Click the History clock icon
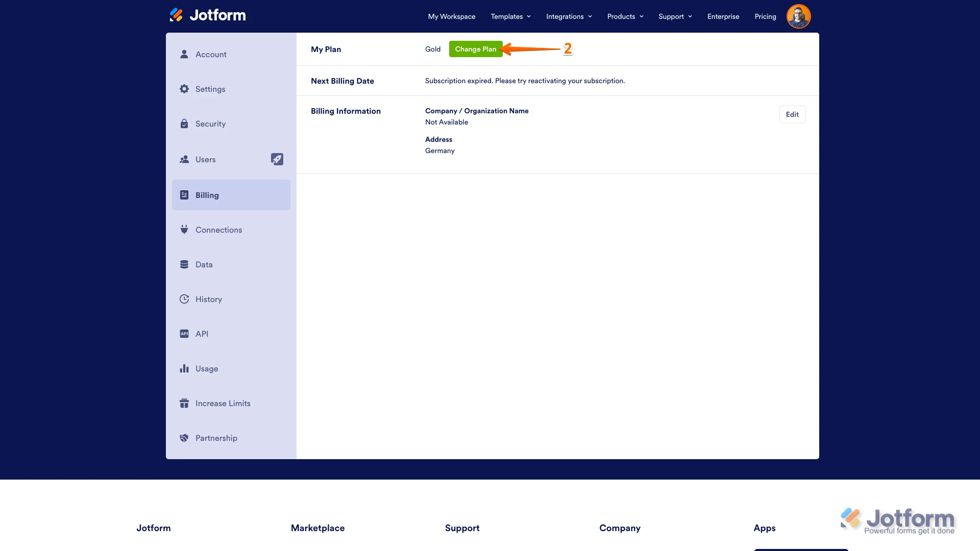This screenshot has height=551, width=980. [184, 299]
